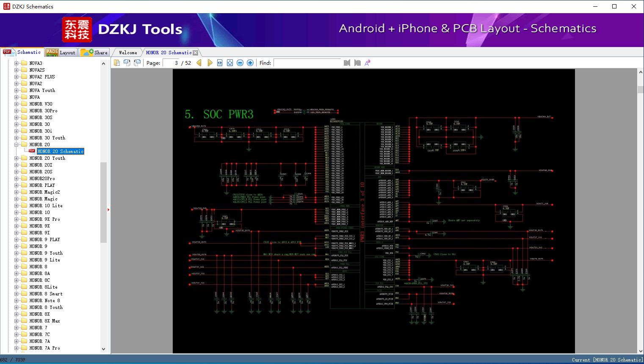This screenshot has height=364, width=644.
Task: Select HONOR Magic2 in the tree
Action: pos(44,192)
